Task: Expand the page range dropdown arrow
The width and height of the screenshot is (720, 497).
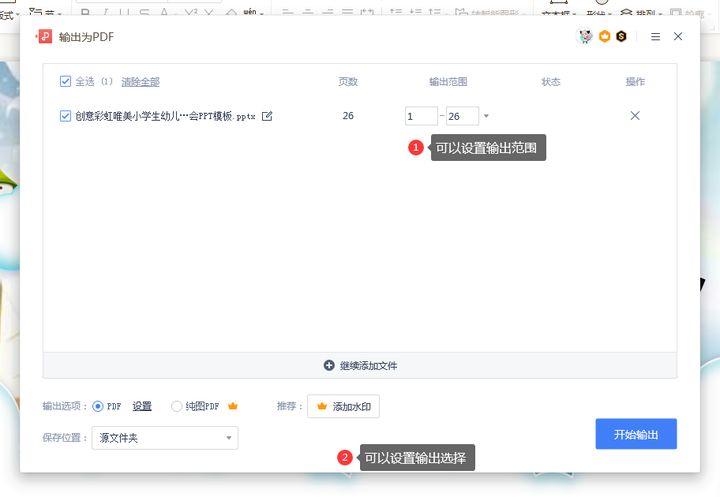Action: point(487,116)
